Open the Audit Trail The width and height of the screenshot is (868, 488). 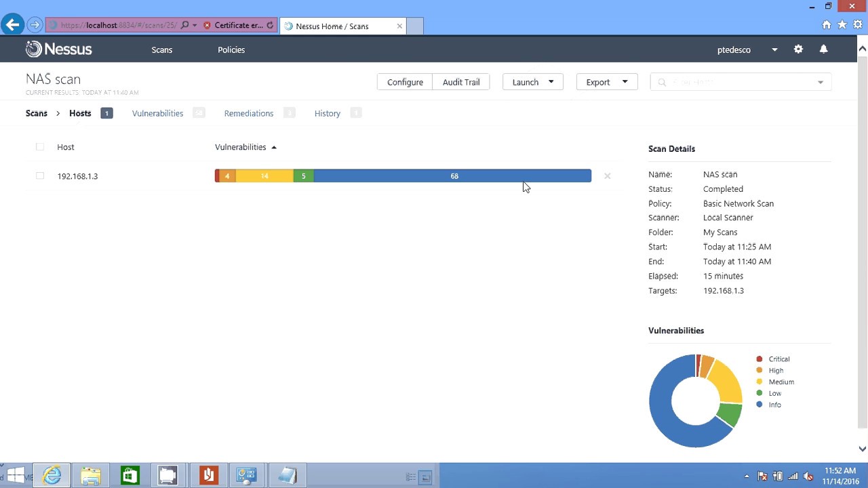pos(461,82)
